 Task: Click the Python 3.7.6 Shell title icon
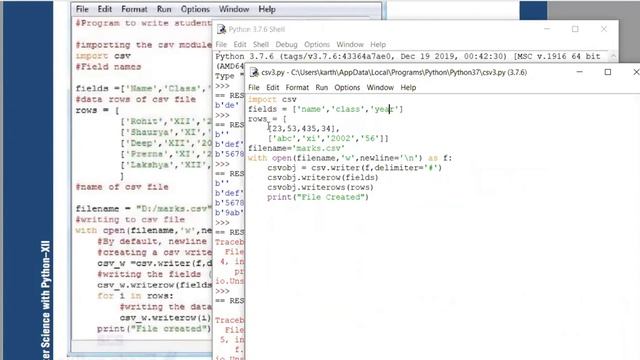(x=221, y=29)
